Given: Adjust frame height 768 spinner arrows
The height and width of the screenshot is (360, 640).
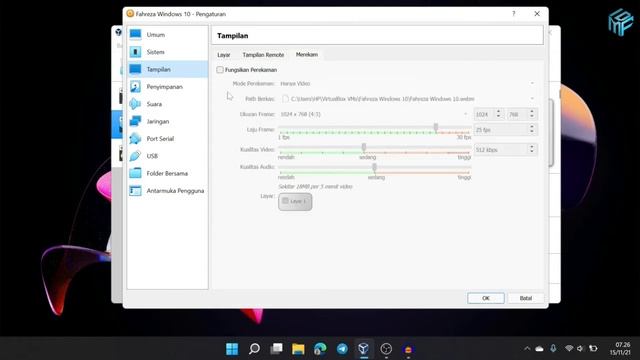Looking at the screenshot, I should pyautogui.click(x=532, y=114).
